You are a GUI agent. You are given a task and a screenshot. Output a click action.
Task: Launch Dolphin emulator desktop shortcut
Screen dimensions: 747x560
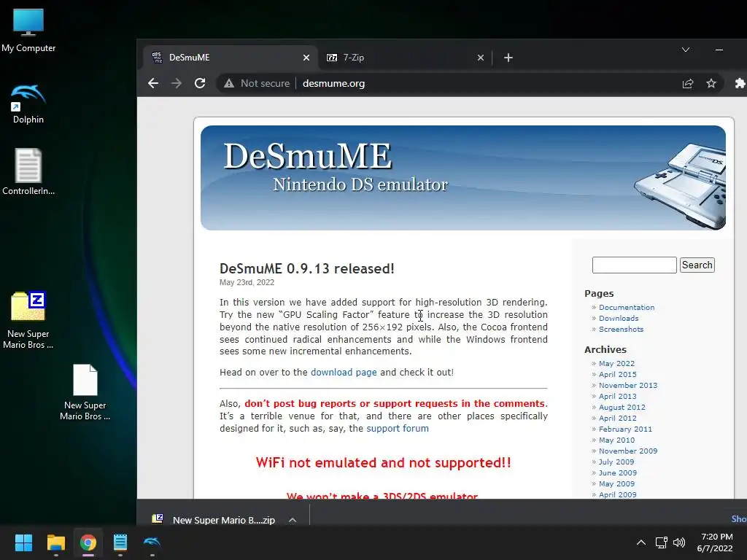(28, 104)
